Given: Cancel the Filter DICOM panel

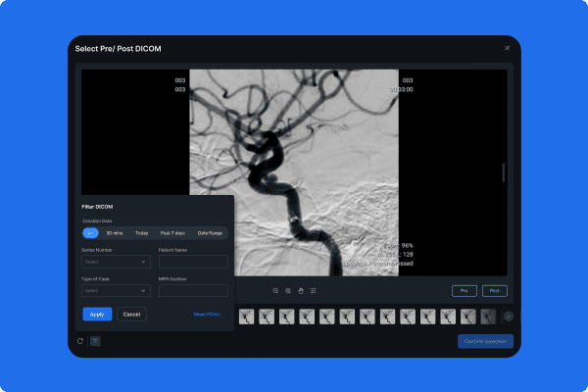Looking at the screenshot, I should [x=131, y=315].
